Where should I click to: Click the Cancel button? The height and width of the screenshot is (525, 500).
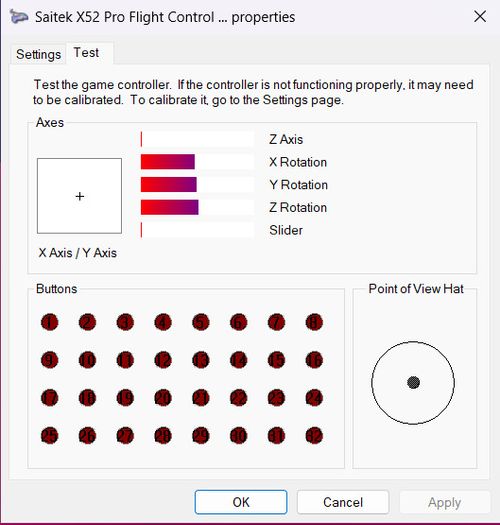(343, 502)
